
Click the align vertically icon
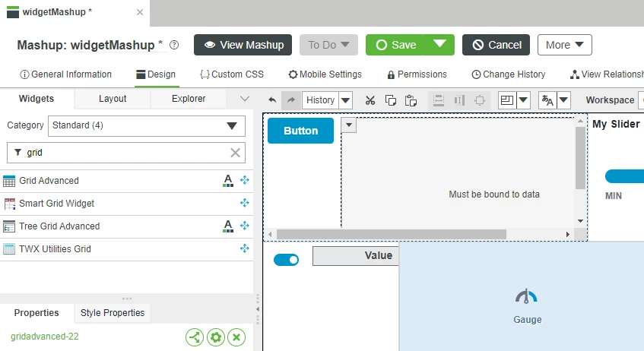[x=459, y=100]
